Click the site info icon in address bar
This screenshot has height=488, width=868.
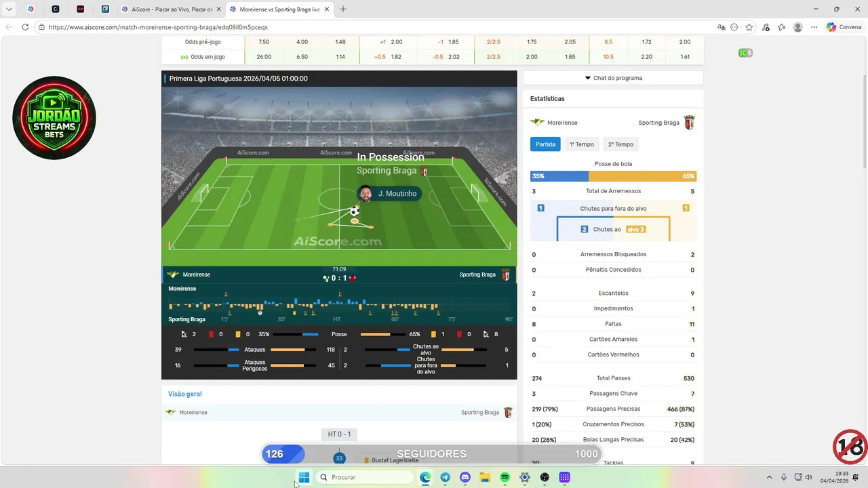coord(41,27)
